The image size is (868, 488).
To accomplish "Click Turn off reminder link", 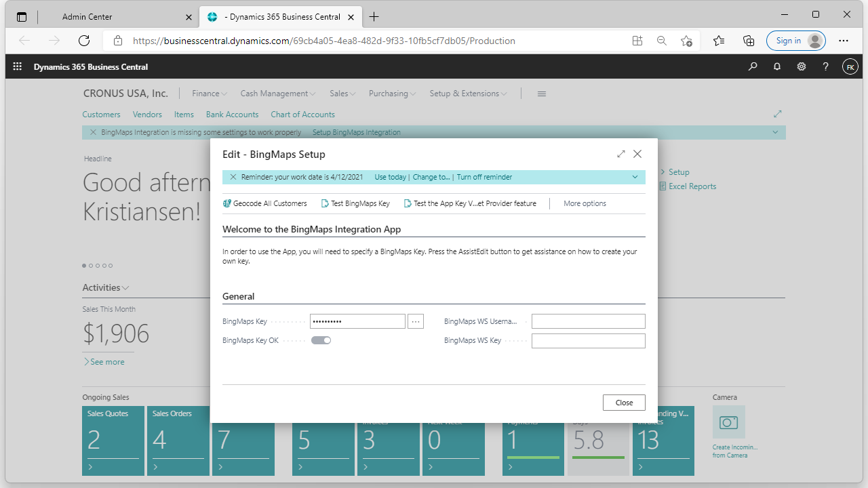I will tap(484, 177).
